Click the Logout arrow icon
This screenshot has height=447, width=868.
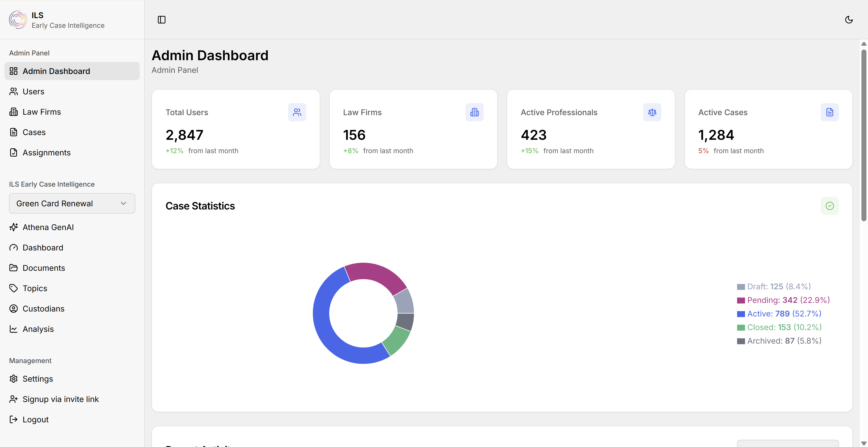tap(14, 420)
